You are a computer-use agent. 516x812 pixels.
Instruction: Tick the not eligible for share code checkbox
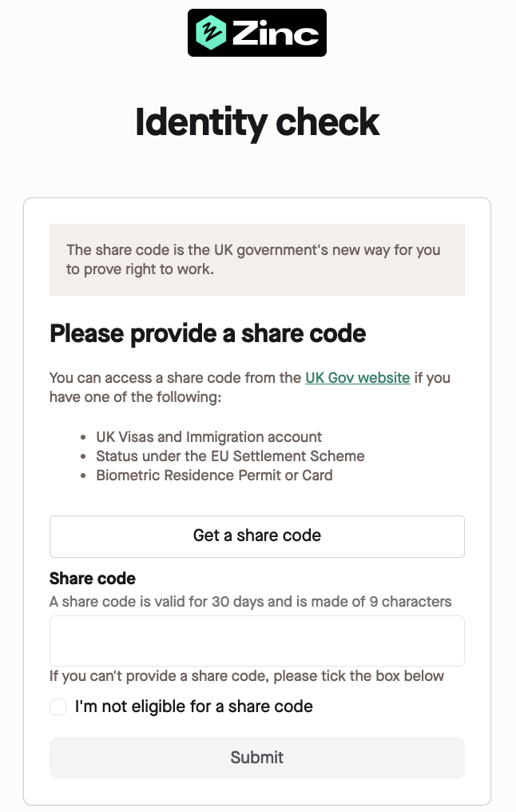pos(58,707)
